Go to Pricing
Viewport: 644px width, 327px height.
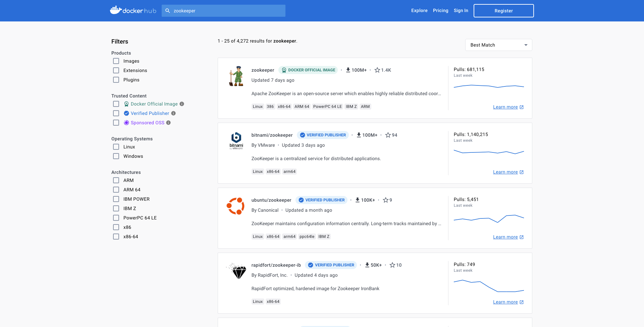tap(440, 11)
